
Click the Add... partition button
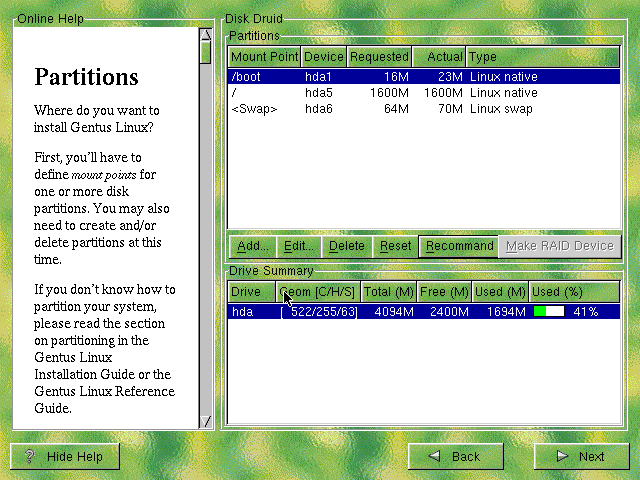(253, 246)
